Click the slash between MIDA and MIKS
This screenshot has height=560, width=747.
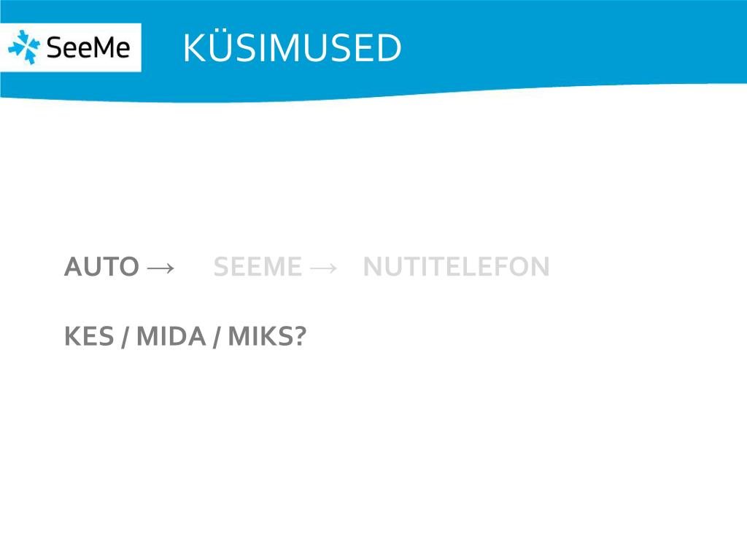pyautogui.click(x=217, y=337)
